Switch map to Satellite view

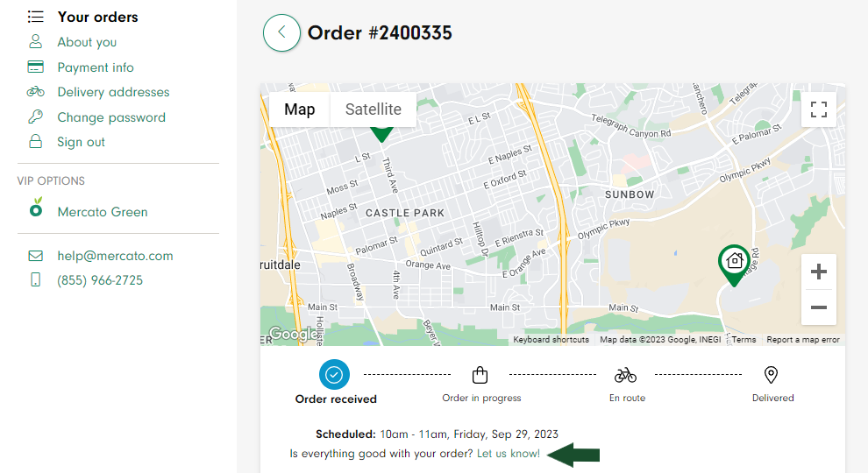[374, 109]
